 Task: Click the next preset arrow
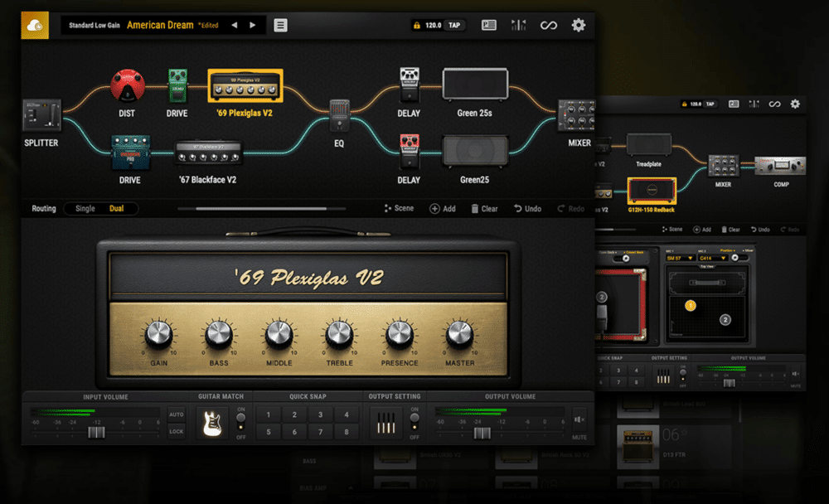coord(253,25)
